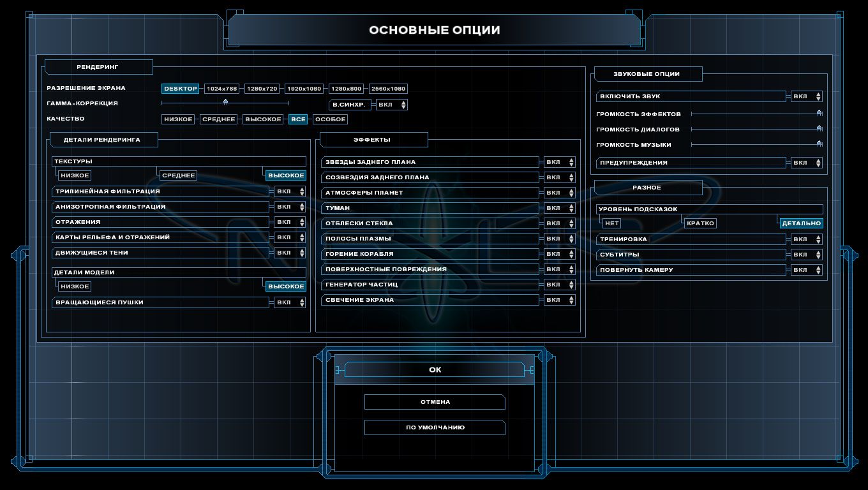Select the 2560x1080 resolution option

tap(388, 89)
